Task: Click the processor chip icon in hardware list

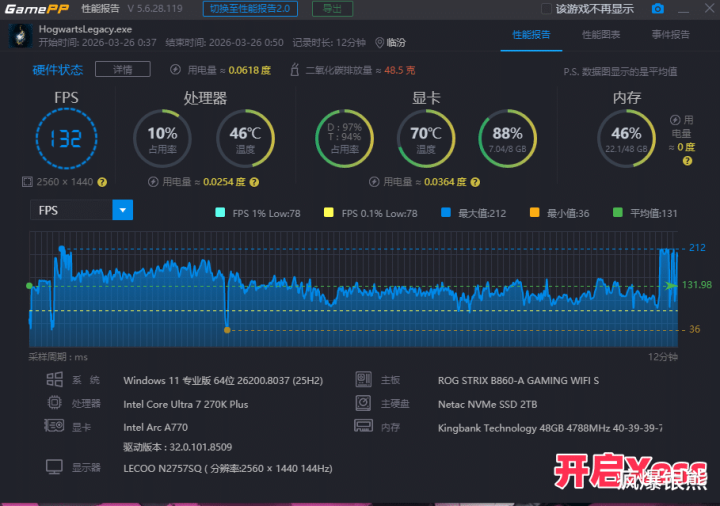Action: (x=54, y=403)
